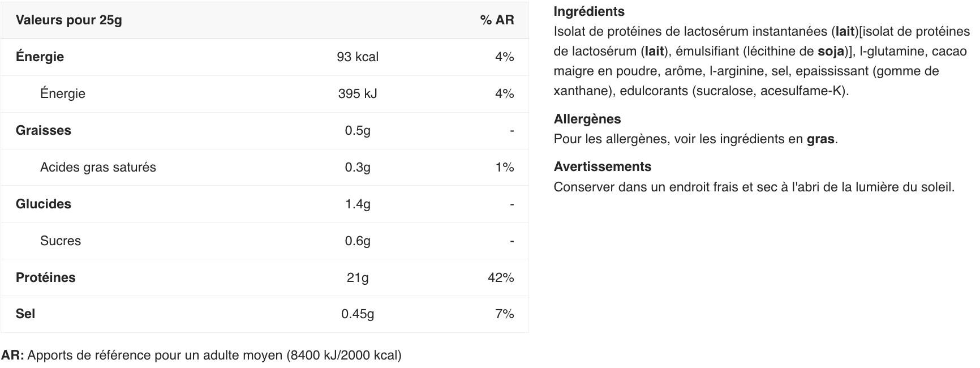The width and height of the screenshot is (980, 368).
Task: Click the "Avertissements" heading
Action: coord(603,166)
